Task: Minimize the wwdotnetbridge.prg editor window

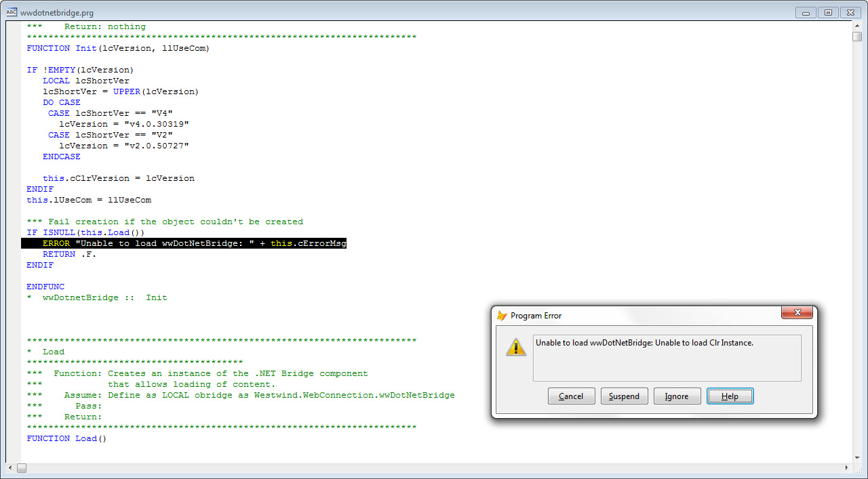Action: point(805,12)
